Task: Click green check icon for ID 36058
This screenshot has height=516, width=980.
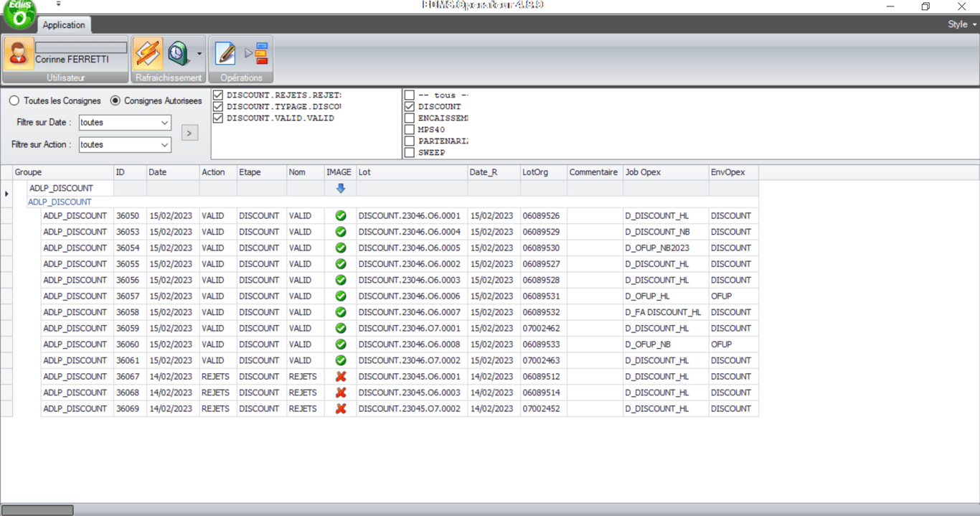Action: point(341,312)
